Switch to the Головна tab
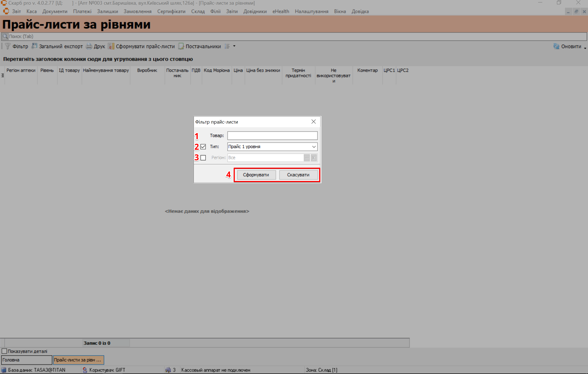 click(x=26, y=360)
